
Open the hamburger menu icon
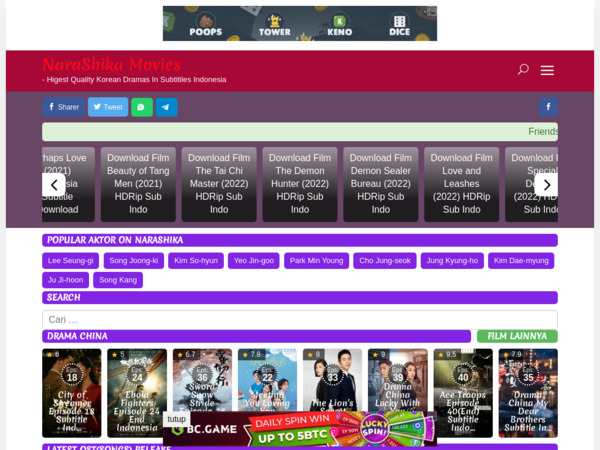pos(547,70)
